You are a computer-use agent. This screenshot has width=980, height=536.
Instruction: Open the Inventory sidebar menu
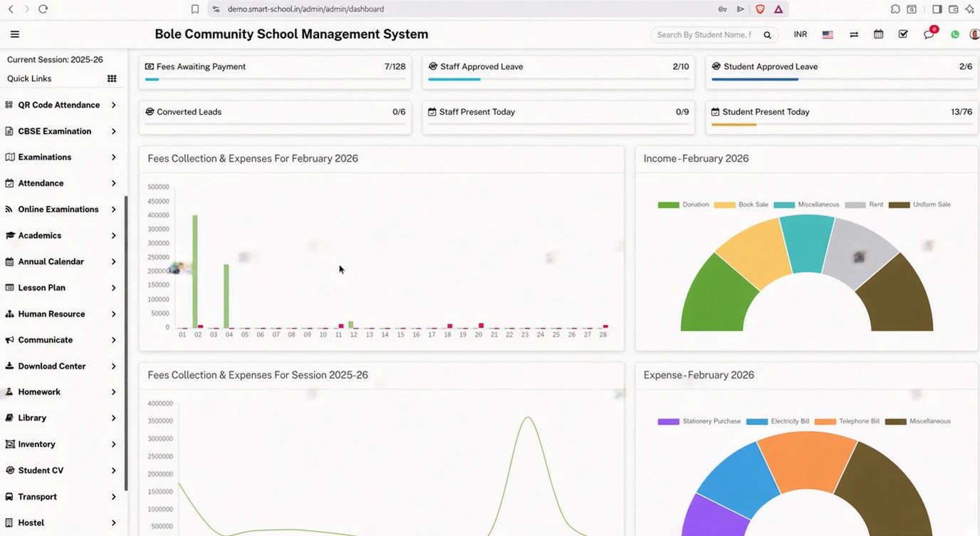61,444
